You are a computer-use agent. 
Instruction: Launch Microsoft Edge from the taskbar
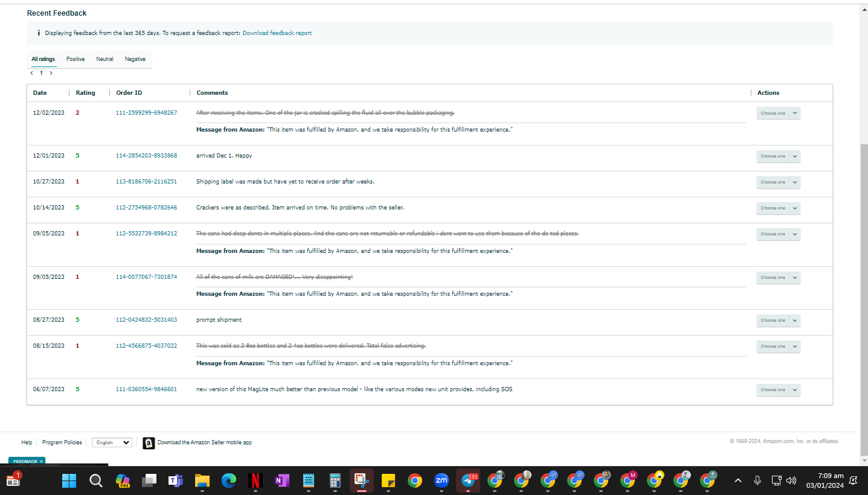point(229,481)
